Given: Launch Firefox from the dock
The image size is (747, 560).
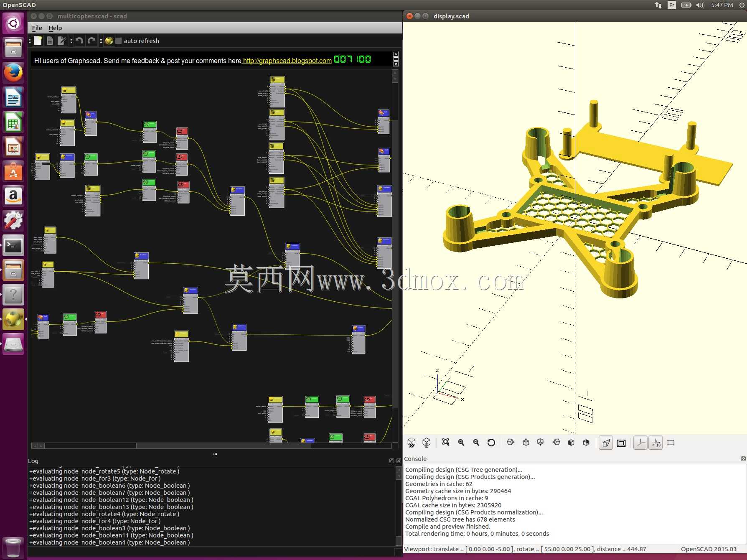Looking at the screenshot, I should (x=13, y=73).
